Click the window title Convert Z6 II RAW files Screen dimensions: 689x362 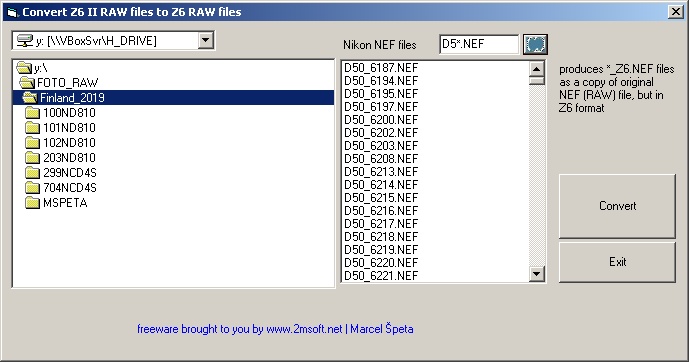tap(132, 12)
